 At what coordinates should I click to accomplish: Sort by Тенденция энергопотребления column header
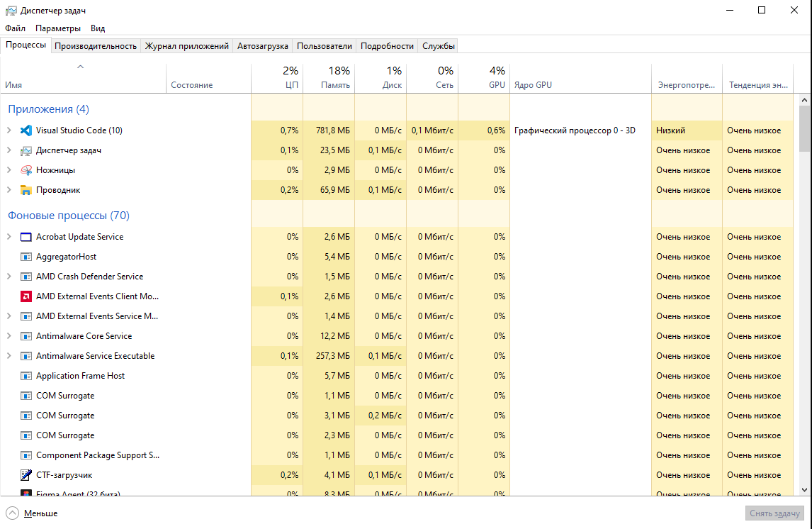coord(757,79)
